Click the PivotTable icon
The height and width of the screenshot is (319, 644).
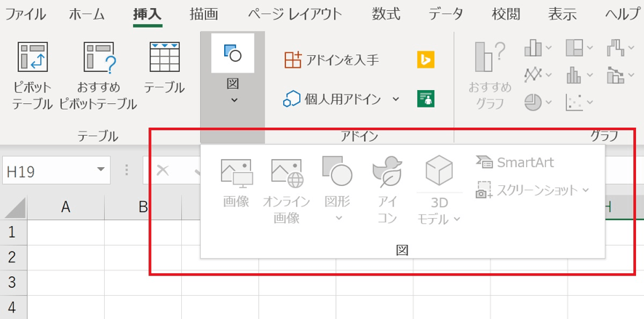point(33,59)
